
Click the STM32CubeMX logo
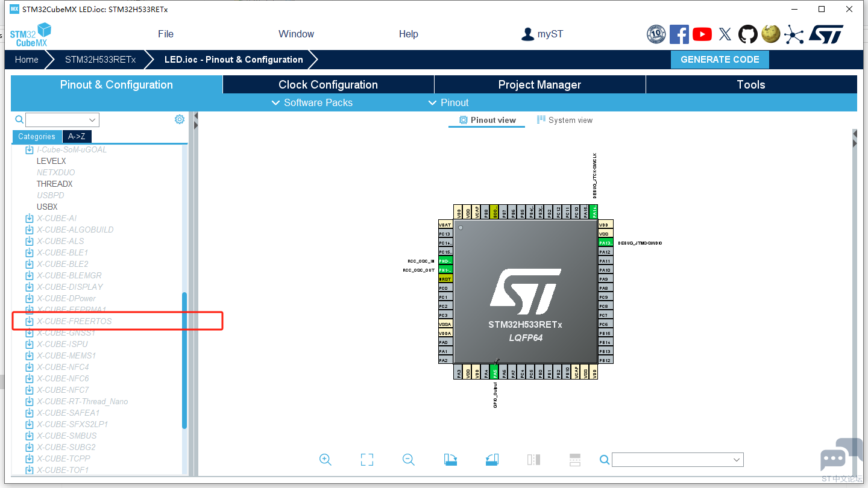31,34
